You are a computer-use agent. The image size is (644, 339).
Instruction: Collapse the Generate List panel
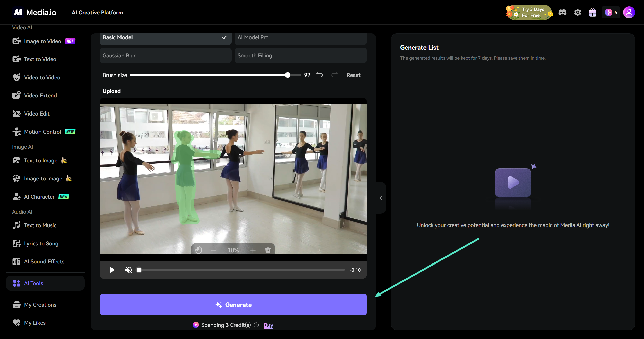pos(381,198)
